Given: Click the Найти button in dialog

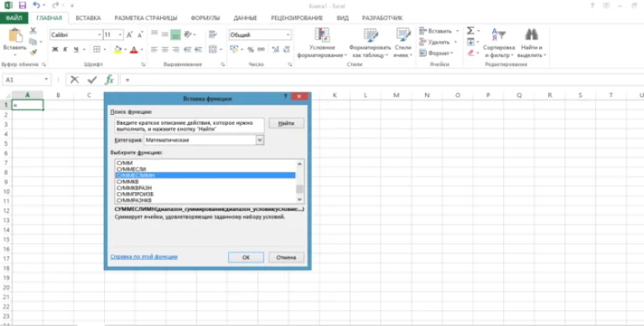Looking at the screenshot, I should (x=286, y=123).
